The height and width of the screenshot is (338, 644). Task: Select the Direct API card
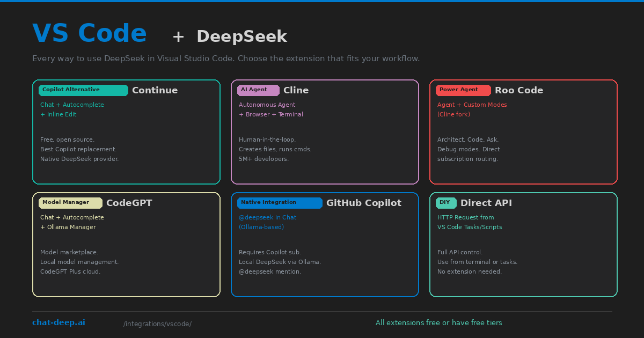(523, 244)
